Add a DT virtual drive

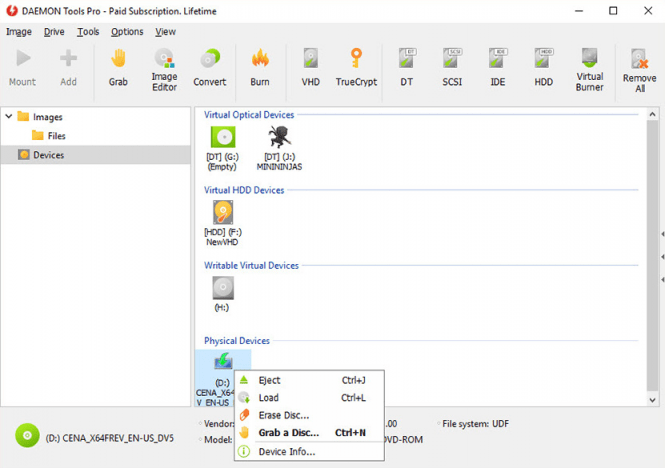(407, 68)
